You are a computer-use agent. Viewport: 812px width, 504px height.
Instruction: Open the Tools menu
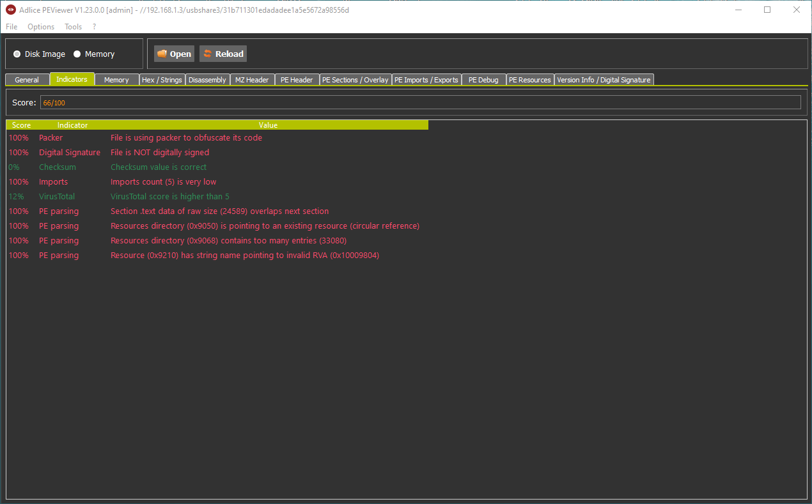(x=73, y=27)
